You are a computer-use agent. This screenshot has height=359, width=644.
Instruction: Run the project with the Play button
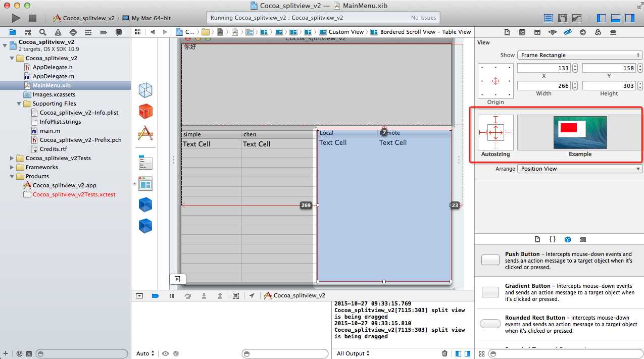[16, 18]
